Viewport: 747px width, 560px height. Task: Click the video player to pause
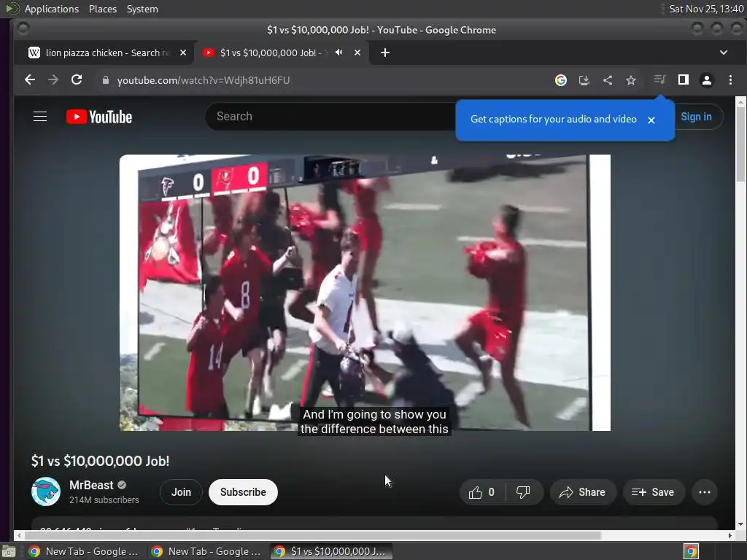click(x=365, y=292)
